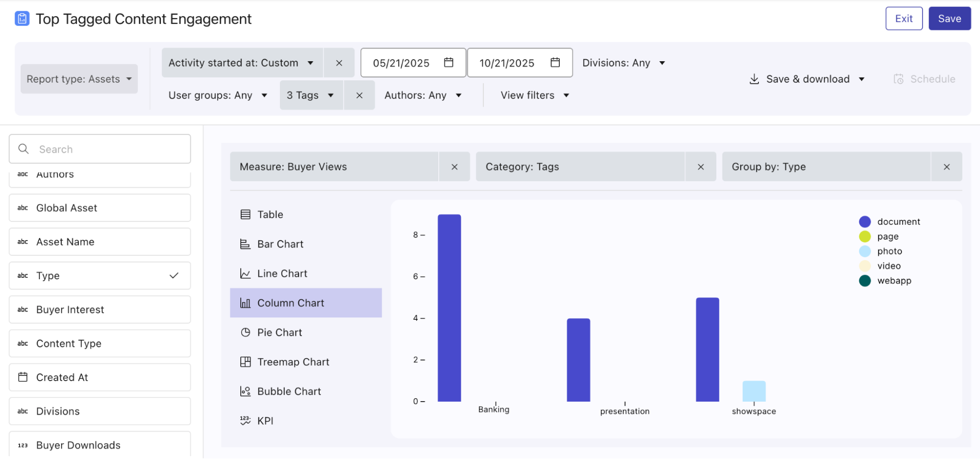Select the KPI icon
This screenshot has height=459, width=980.
click(246, 420)
